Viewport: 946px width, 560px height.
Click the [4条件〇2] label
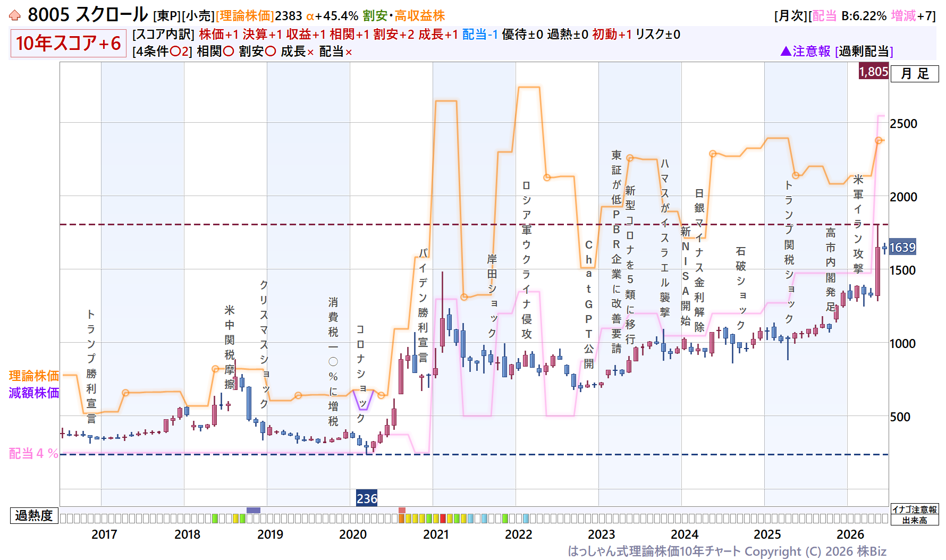(x=162, y=52)
